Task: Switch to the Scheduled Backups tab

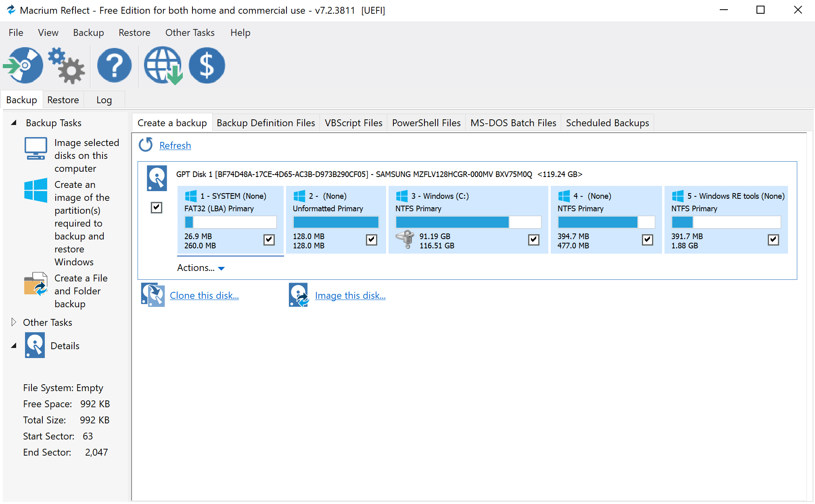Action: point(608,122)
